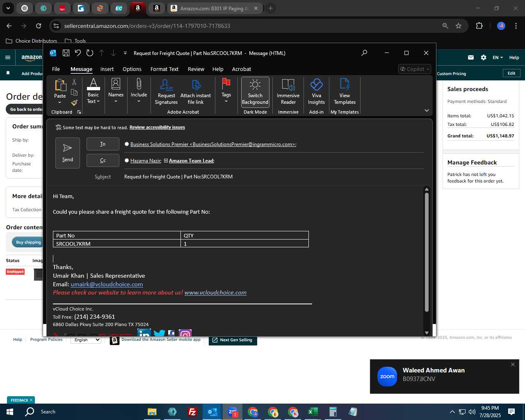
Task: Toggle Switch Background dark mode
Action: click(255, 92)
